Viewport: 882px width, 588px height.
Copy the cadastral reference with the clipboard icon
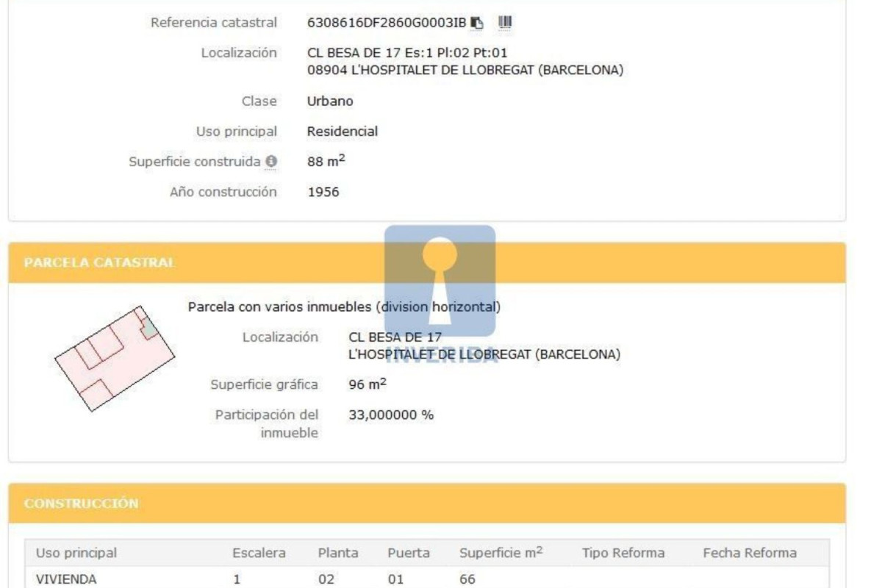(477, 23)
